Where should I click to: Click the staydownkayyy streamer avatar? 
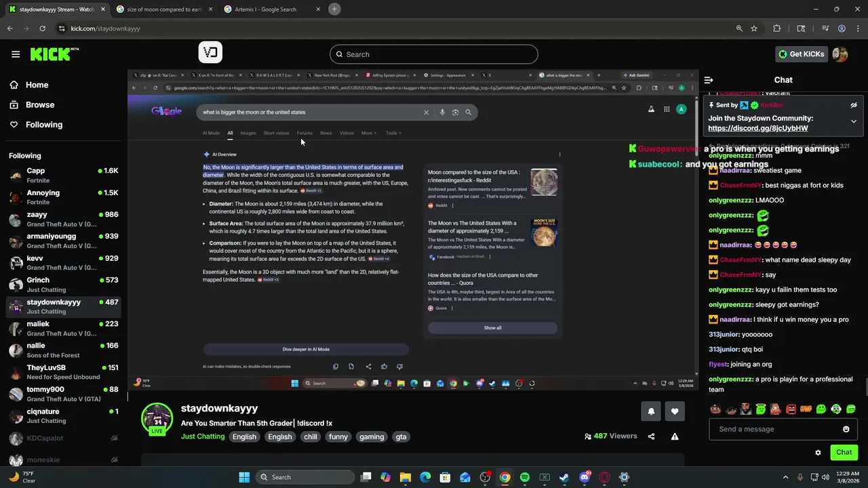[x=157, y=419]
